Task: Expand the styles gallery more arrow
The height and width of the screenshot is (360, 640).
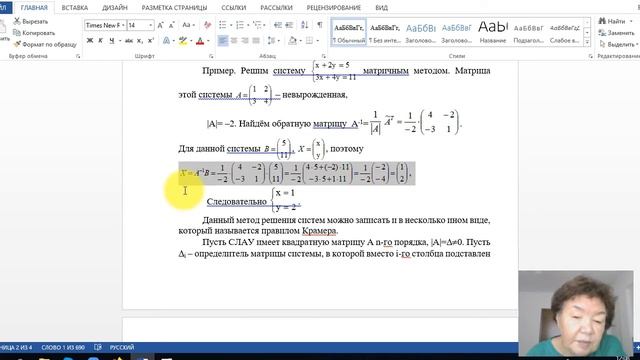Action: click(x=587, y=42)
